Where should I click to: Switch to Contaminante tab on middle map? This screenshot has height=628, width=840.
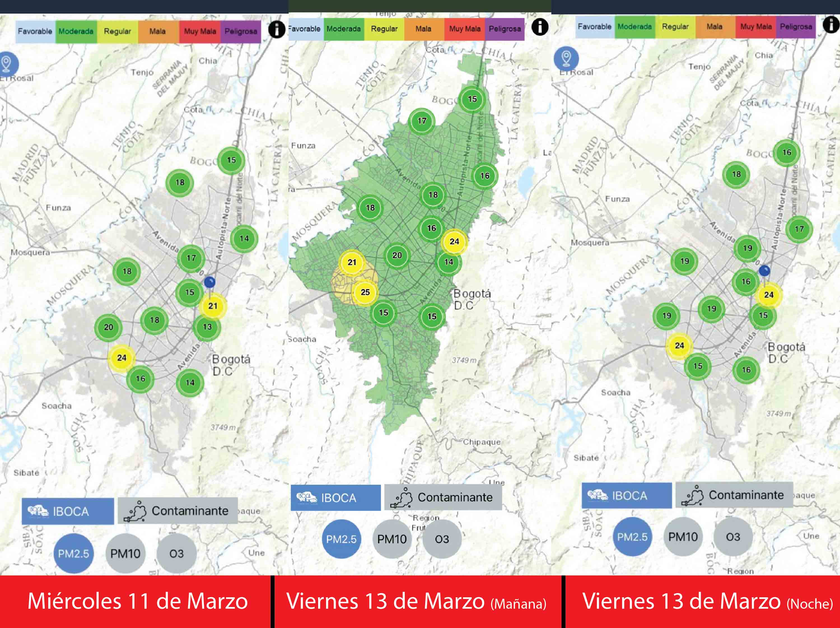coord(443,497)
